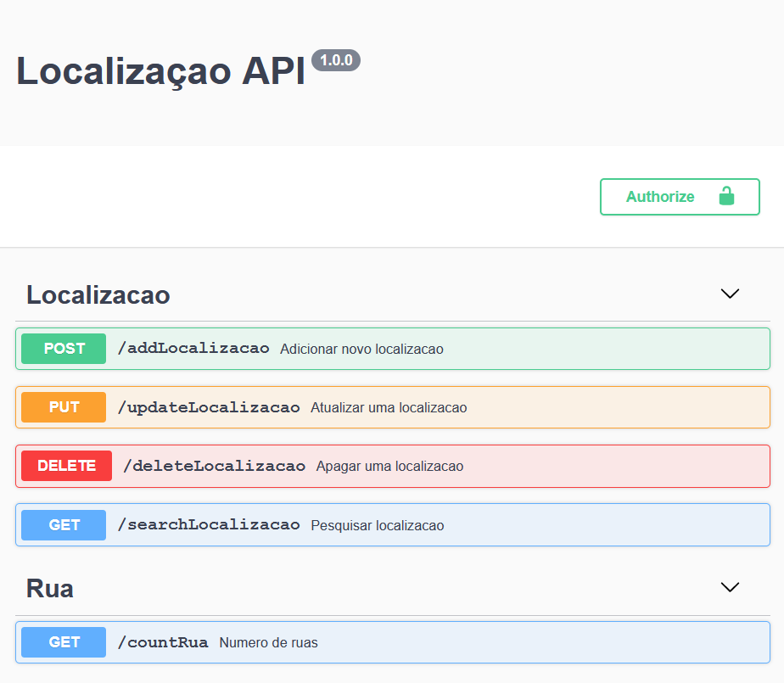Click the POST method badge
Viewport: 784px width, 683px height.
coord(64,349)
